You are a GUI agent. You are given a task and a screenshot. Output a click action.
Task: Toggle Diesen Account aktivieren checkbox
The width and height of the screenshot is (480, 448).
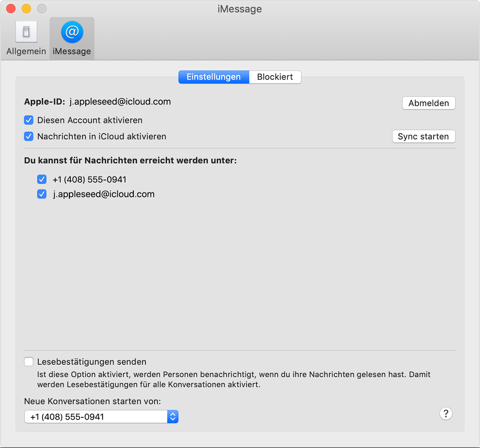coord(29,120)
